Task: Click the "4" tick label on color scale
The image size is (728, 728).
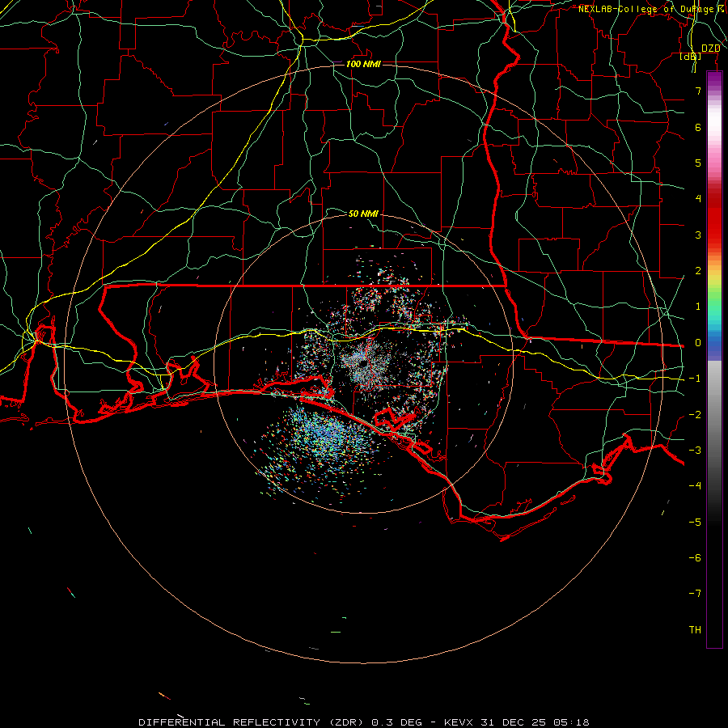Action: click(698, 199)
